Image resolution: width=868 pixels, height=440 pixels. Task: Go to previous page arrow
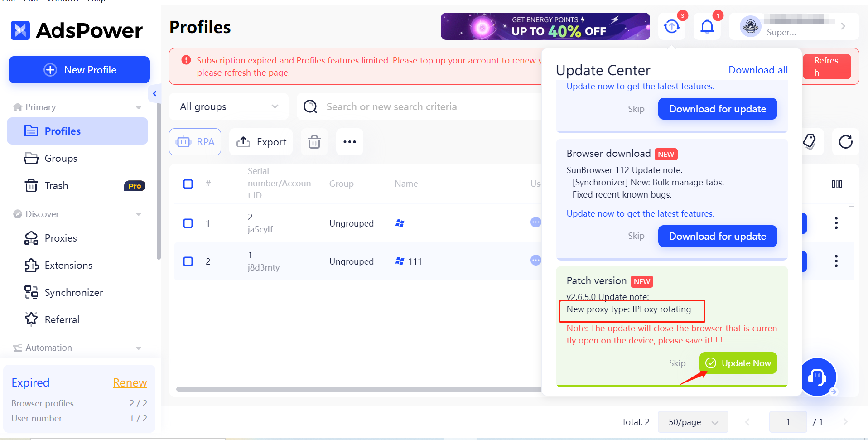point(747,422)
